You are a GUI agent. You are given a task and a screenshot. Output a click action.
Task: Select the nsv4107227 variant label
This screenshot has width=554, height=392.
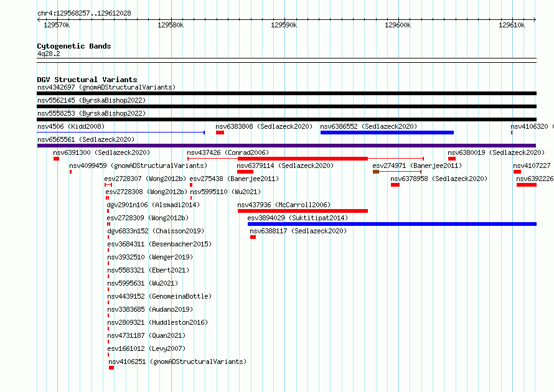coord(532,166)
